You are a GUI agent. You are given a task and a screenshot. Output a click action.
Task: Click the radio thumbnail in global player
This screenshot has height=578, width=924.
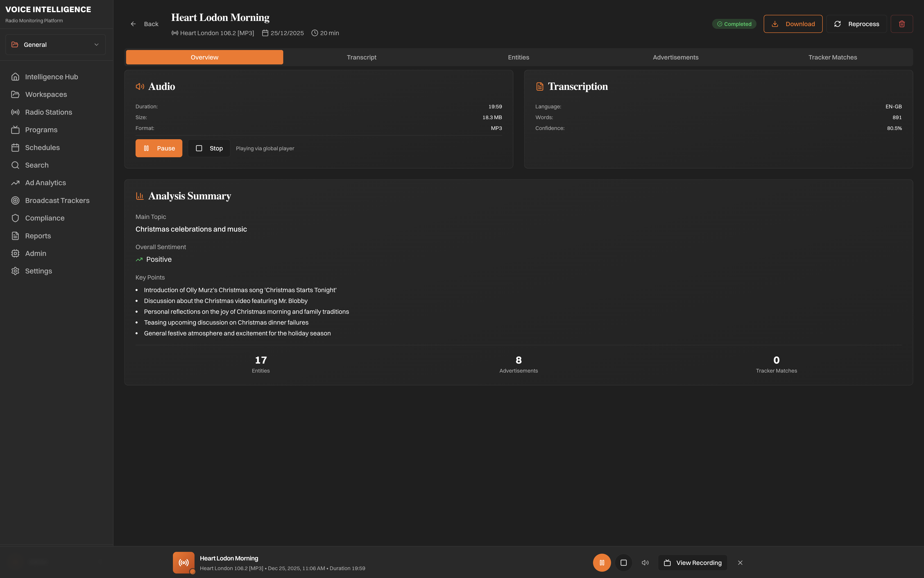(183, 562)
